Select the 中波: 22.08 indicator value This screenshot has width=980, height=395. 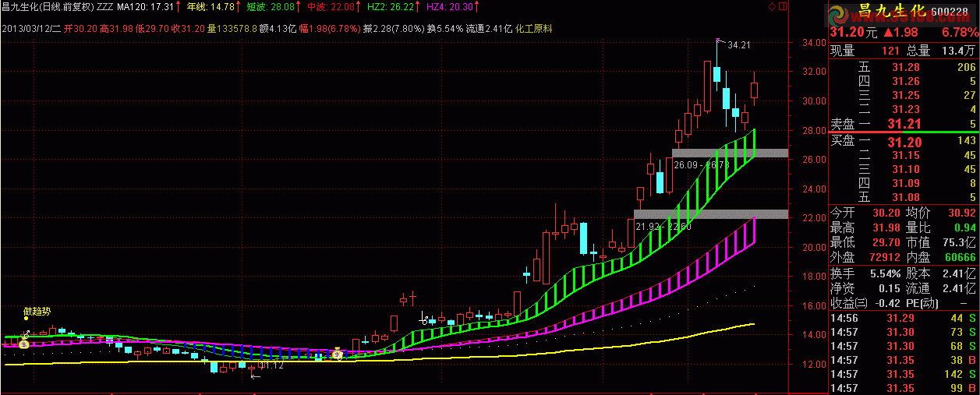pos(331,6)
